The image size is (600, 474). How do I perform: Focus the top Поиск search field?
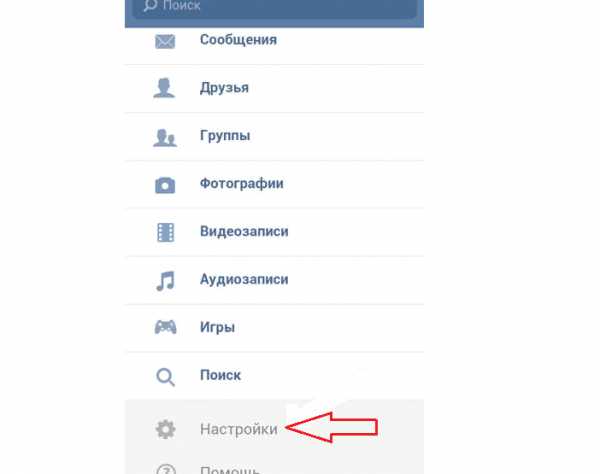(274, 8)
